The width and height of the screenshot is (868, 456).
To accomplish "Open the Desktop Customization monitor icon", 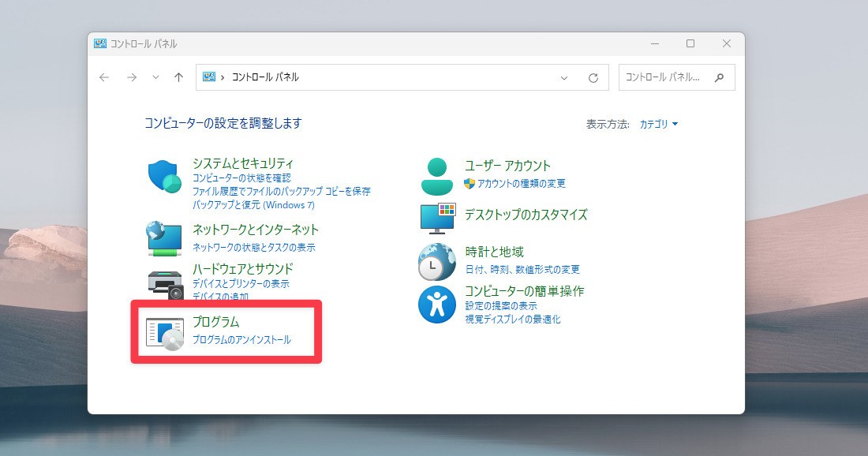I will (437, 219).
